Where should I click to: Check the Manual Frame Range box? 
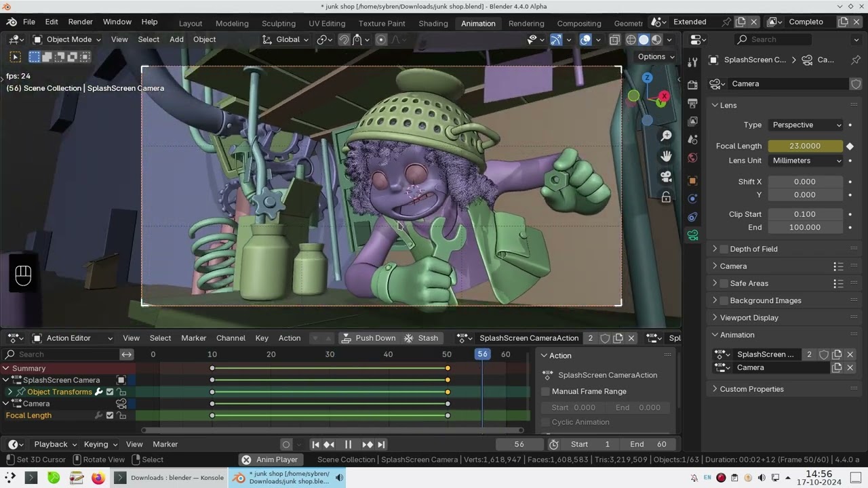(546, 392)
